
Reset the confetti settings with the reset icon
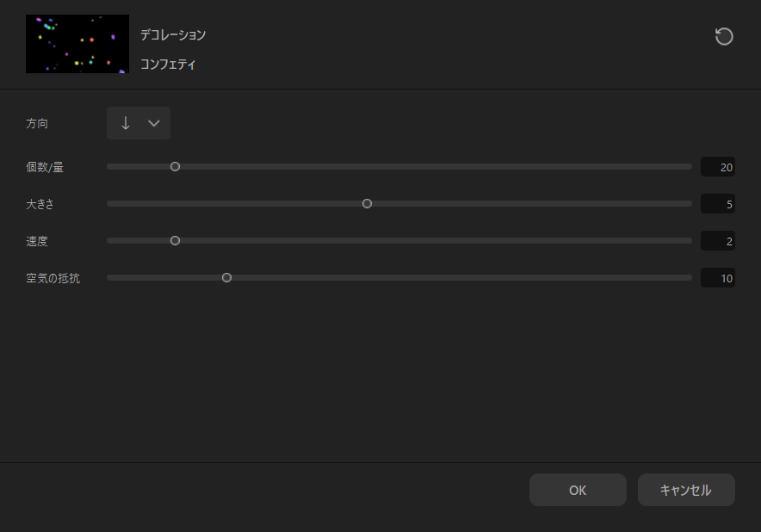[724, 36]
